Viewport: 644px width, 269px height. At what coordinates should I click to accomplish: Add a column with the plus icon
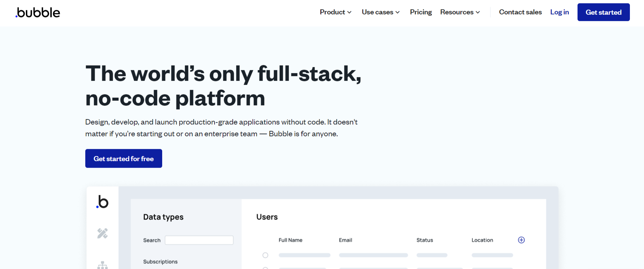(521, 240)
